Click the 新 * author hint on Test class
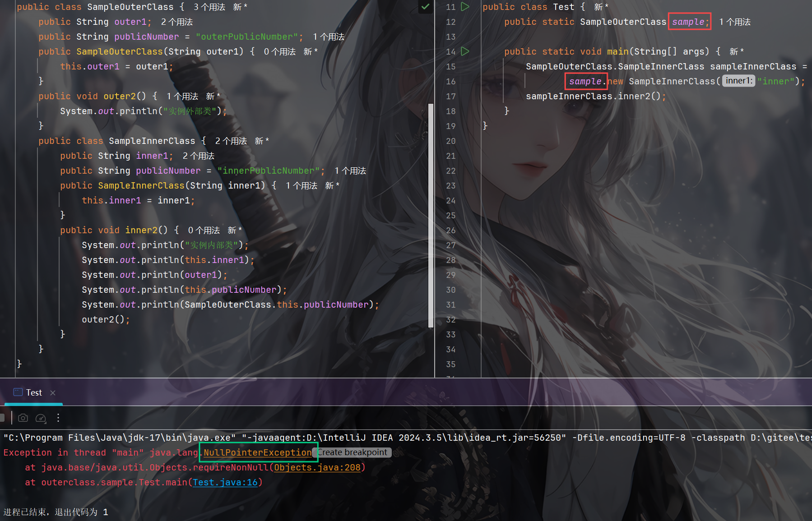The height and width of the screenshot is (521, 812). pos(601,7)
